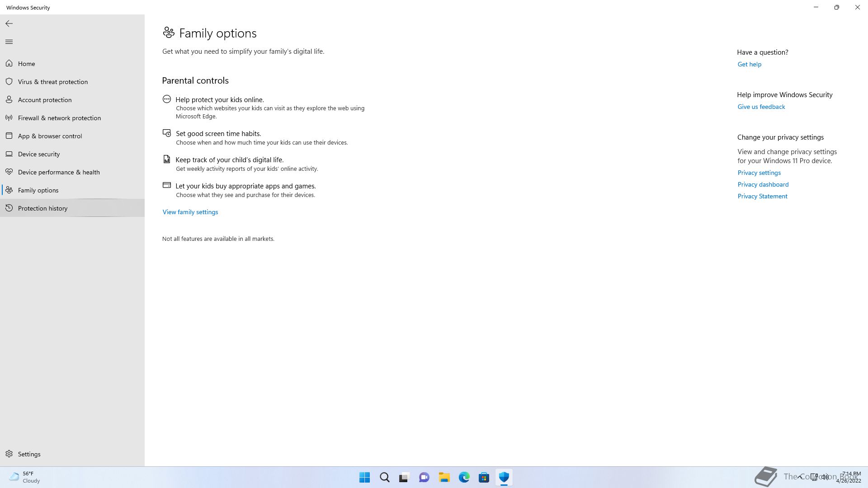The width and height of the screenshot is (868, 488).
Task: Click 'Set good screen time habits.' text
Action: pos(218,133)
